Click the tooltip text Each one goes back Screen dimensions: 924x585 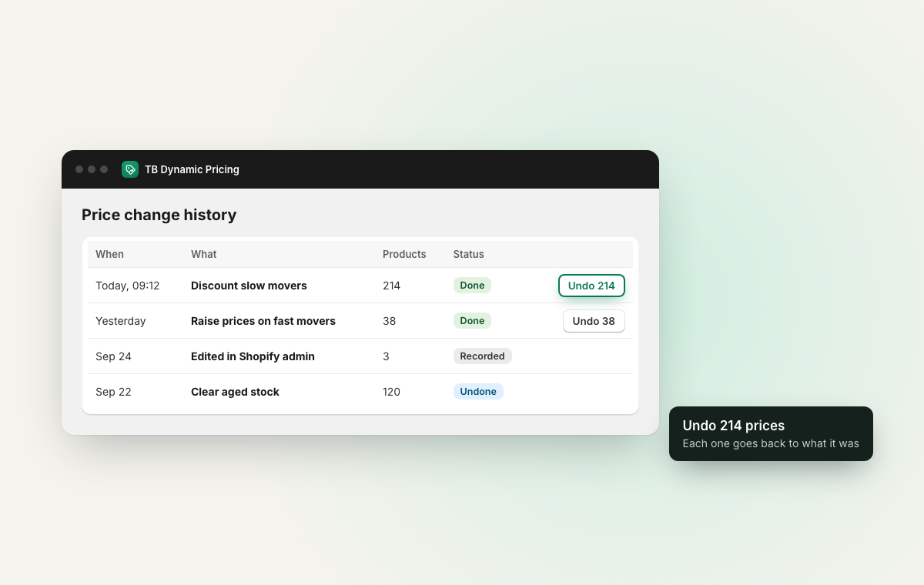tap(771, 443)
